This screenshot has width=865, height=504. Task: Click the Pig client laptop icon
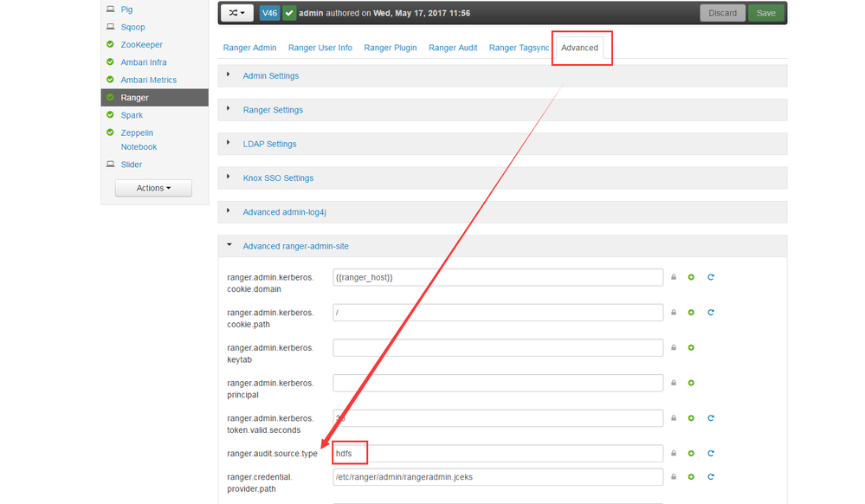click(110, 10)
